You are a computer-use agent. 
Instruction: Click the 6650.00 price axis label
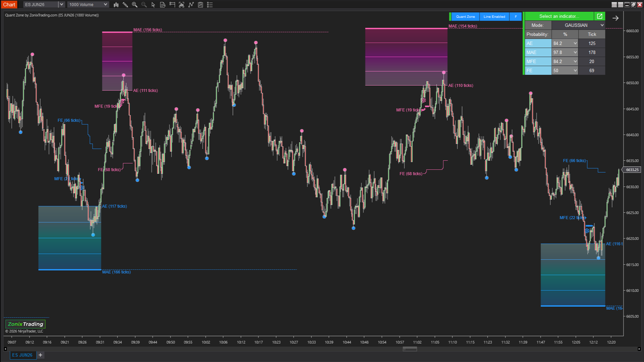coord(633,83)
